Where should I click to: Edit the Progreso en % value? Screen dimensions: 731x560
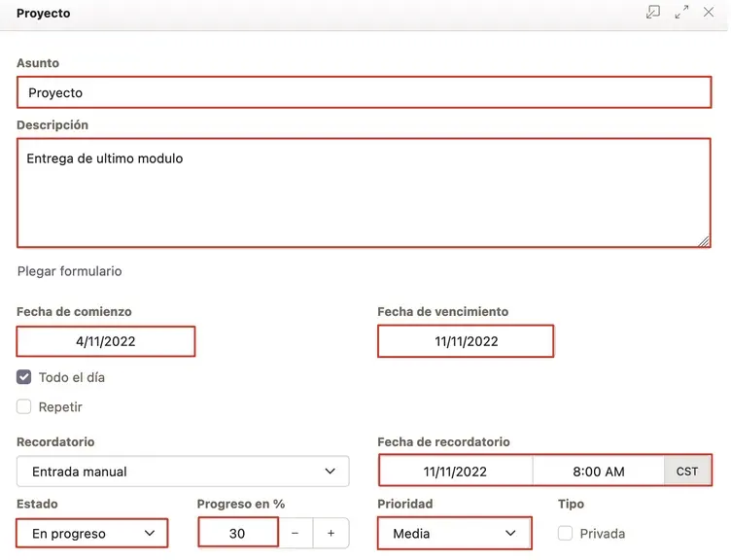point(238,533)
